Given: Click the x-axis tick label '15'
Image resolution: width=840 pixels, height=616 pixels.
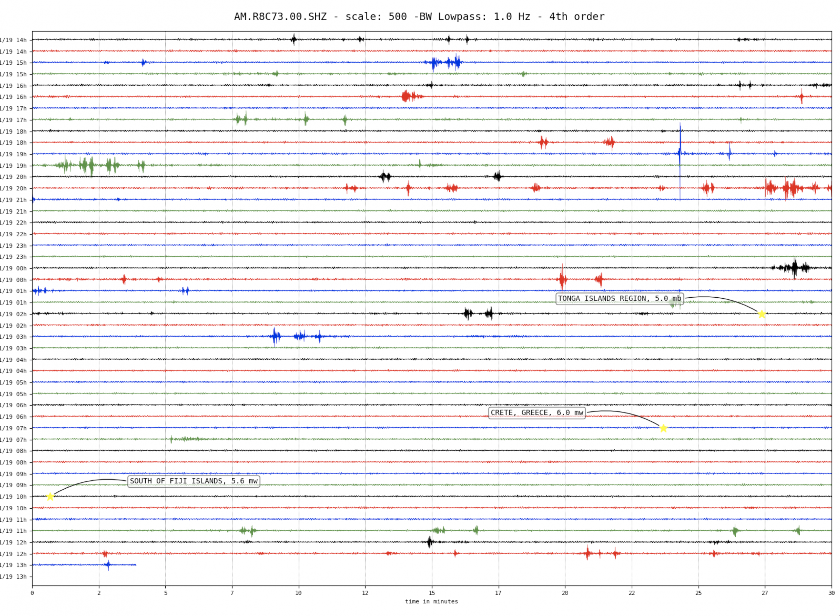Looking at the screenshot, I should tap(432, 593).
